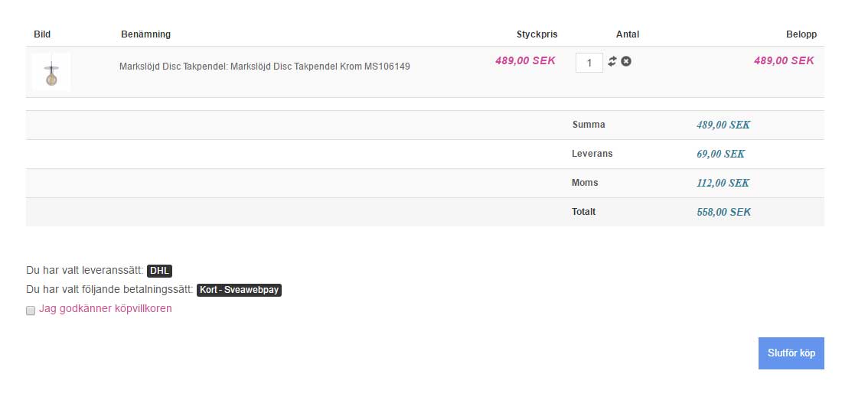Focus the Antal quantity input field
868x413 pixels.
589,63
